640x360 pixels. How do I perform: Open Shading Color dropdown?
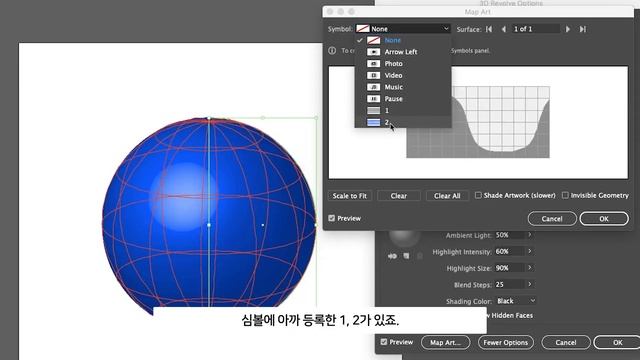[x=516, y=301]
